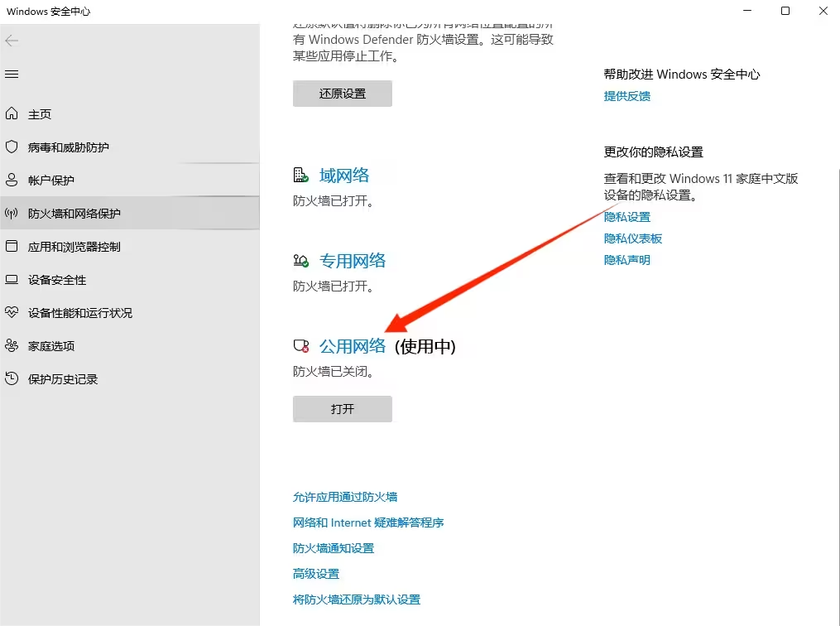Open the hamburger navigation menu

pyautogui.click(x=12, y=74)
